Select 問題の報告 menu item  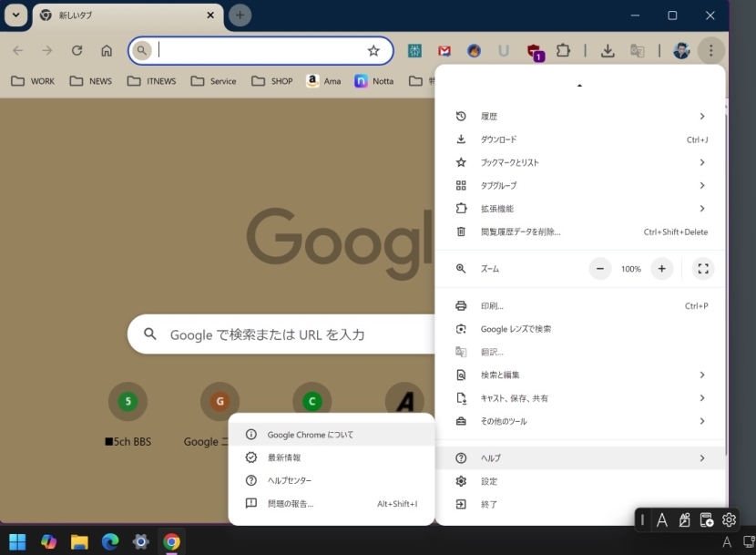(x=332, y=504)
